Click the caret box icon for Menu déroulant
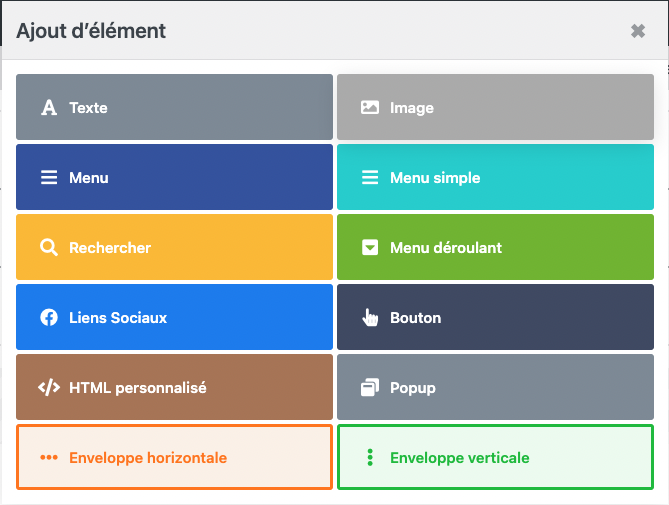Screen dimensions: 669x505 (370, 248)
